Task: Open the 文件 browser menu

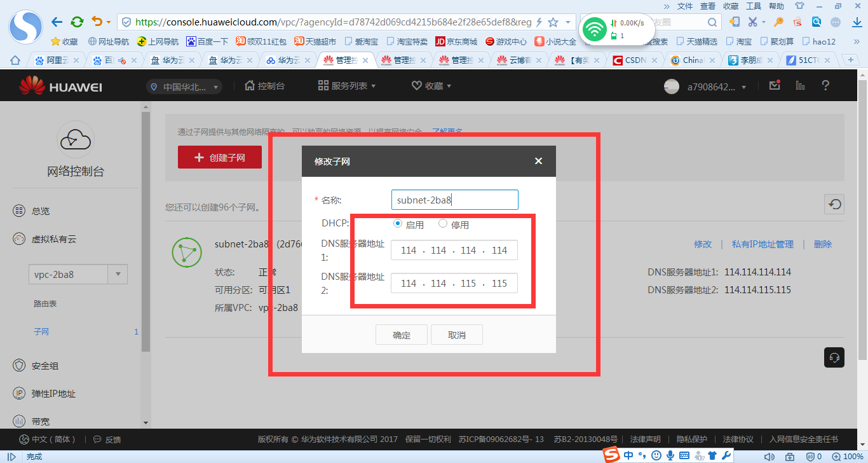Action: (x=685, y=6)
